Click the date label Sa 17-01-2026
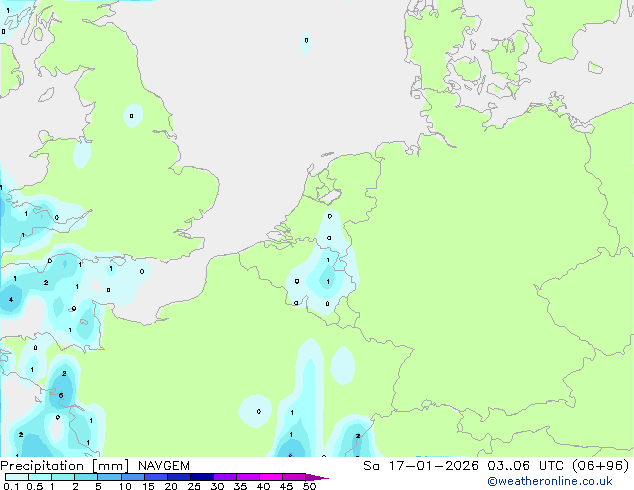The height and width of the screenshot is (490, 634). pyautogui.click(x=421, y=466)
